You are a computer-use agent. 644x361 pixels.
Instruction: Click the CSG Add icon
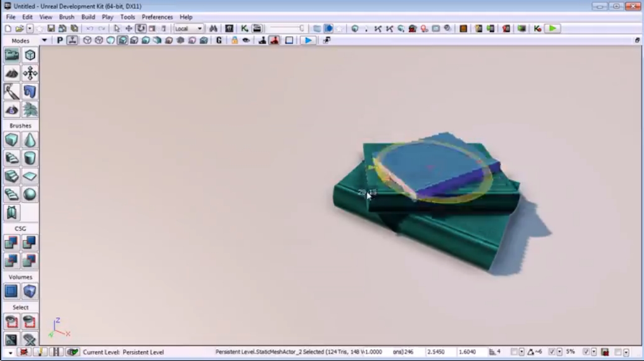pyautogui.click(x=12, y=243)
